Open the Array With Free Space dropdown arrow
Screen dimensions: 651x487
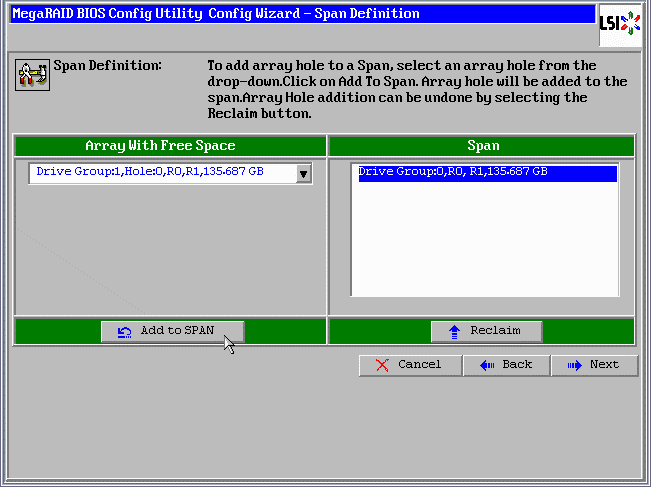(x=304, y=174)
